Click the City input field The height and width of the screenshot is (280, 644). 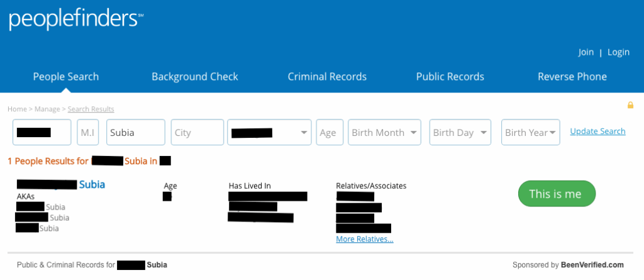tap(197, 133)
